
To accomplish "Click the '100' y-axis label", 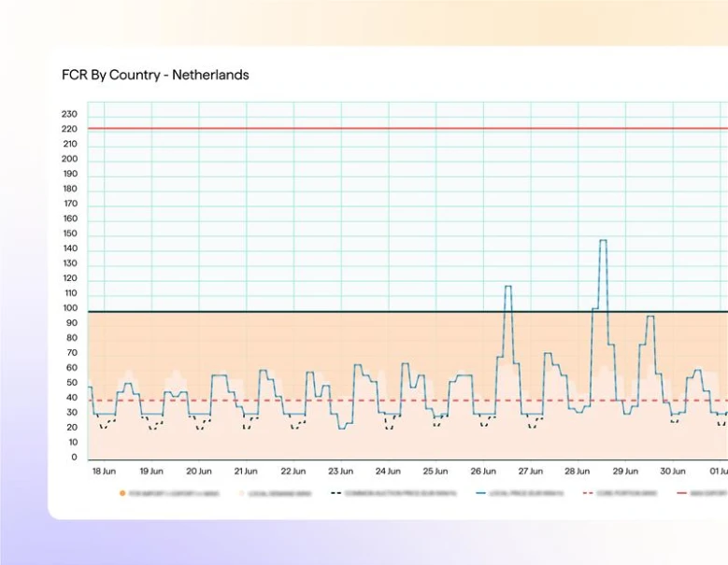I will 70,308.
